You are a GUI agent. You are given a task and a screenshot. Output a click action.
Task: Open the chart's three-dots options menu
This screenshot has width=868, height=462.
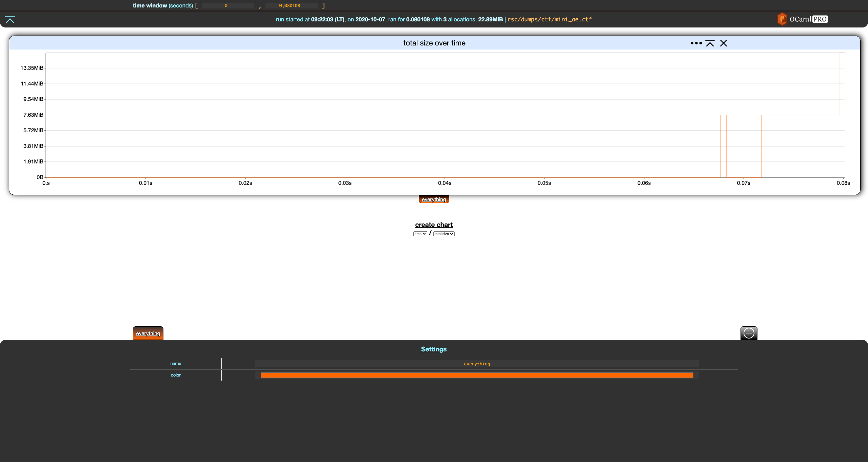[696, 43]
